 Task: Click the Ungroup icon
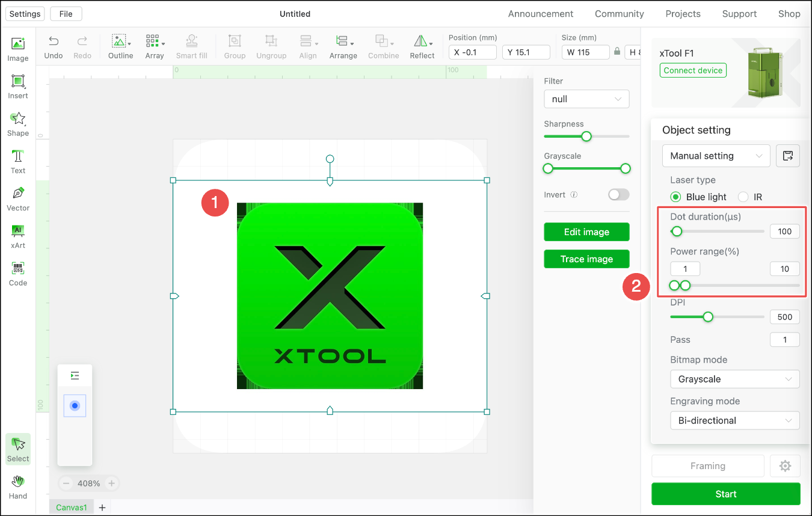(271, 41)
